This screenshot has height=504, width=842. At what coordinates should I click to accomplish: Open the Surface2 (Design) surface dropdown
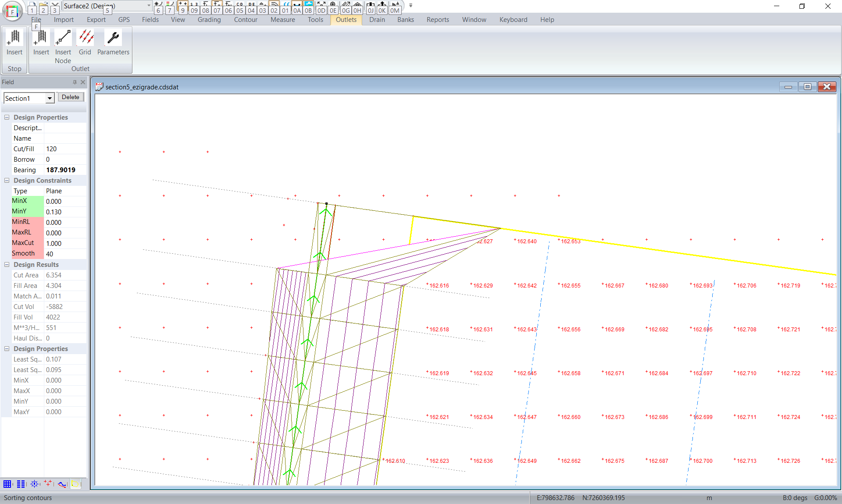[x=149, y=6]
